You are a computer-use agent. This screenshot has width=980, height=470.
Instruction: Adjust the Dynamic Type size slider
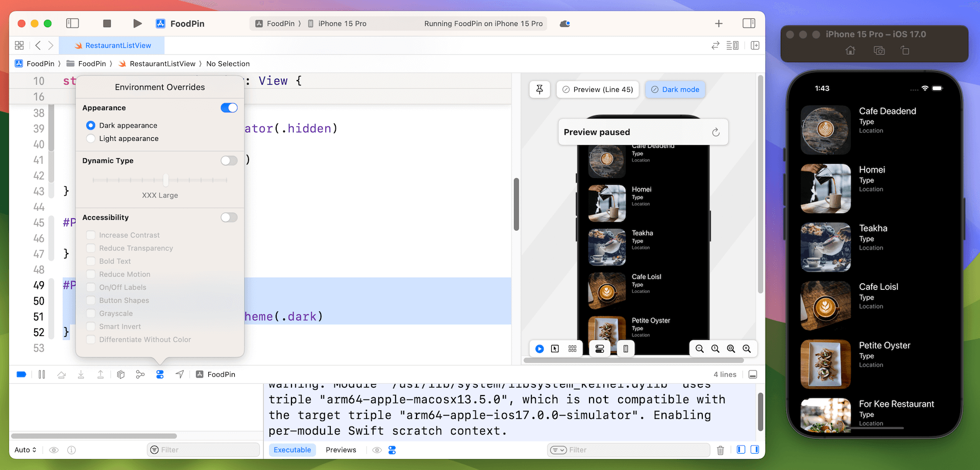166,180
